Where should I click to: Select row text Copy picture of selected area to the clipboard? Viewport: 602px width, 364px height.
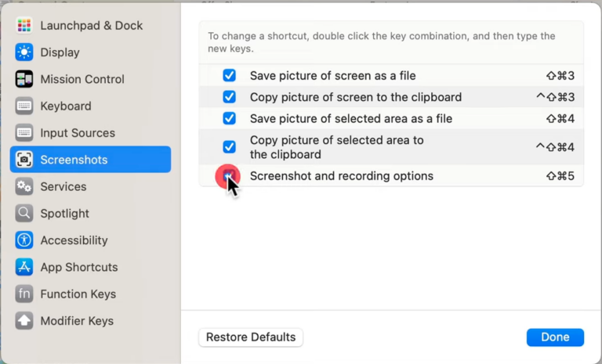coord(337,147)
